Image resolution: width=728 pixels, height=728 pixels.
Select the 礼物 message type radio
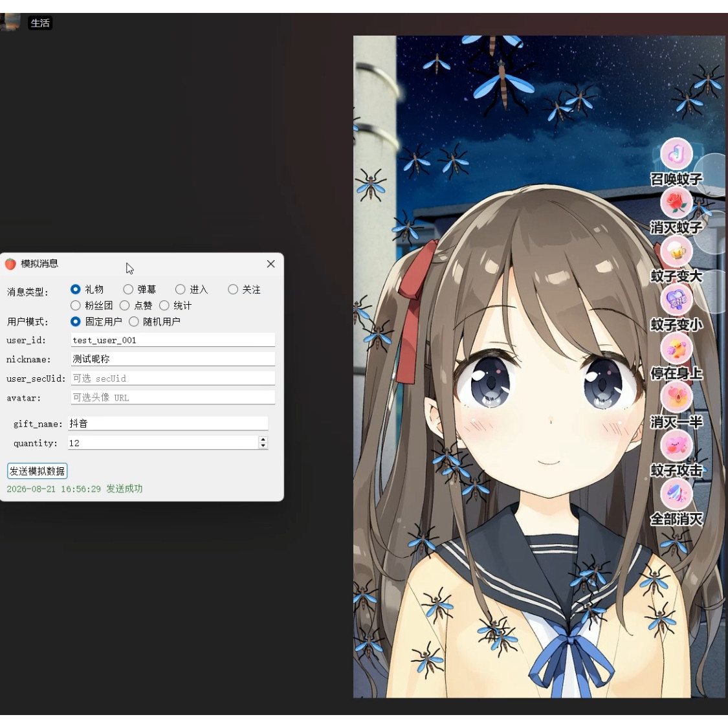tap(75, 289)
